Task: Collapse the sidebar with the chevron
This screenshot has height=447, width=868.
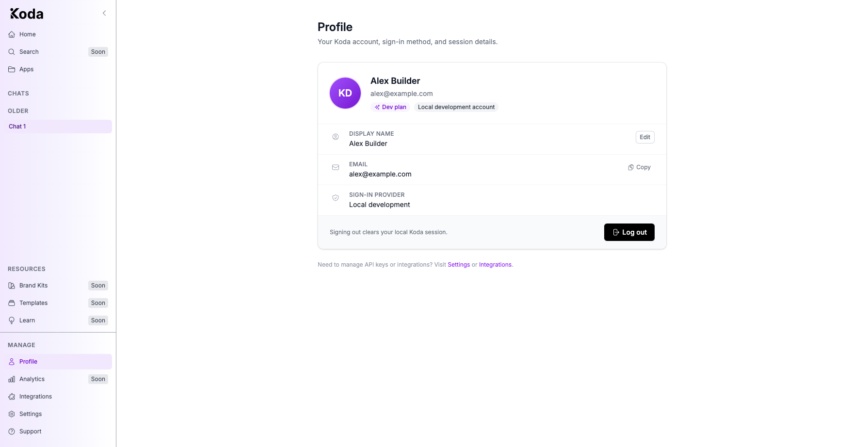Action: point(104,13)
